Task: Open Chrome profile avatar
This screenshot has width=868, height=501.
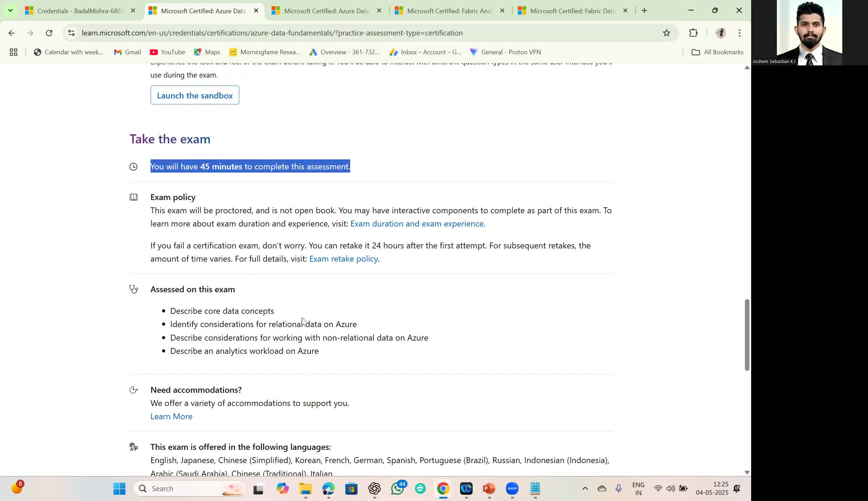Action: 721,33
